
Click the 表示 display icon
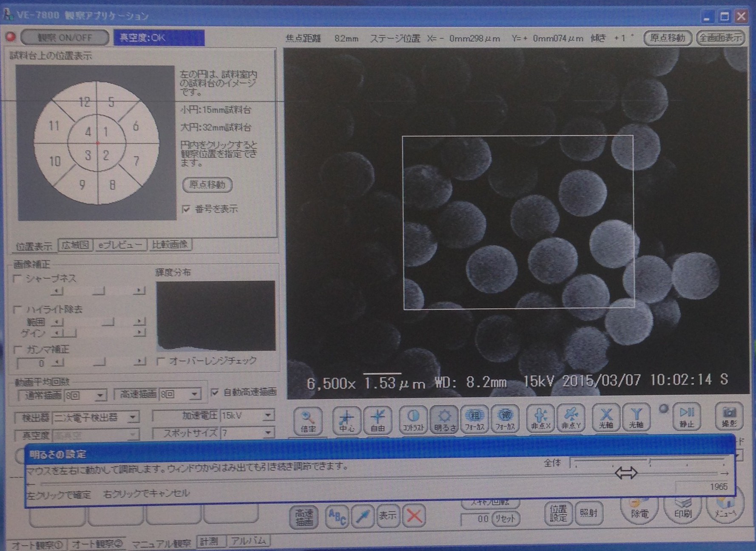point(387,516)
